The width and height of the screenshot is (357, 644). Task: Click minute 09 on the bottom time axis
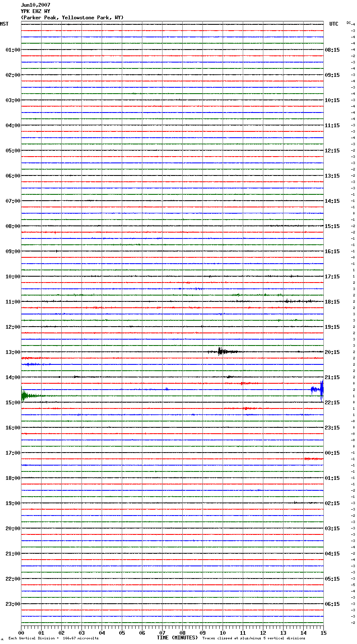[202, 633]
